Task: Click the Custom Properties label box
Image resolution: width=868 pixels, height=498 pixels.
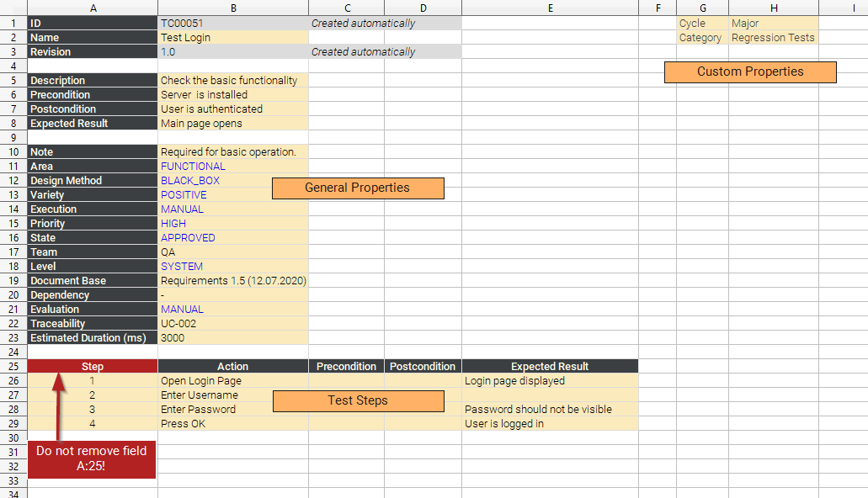Action: coord(749,72)
